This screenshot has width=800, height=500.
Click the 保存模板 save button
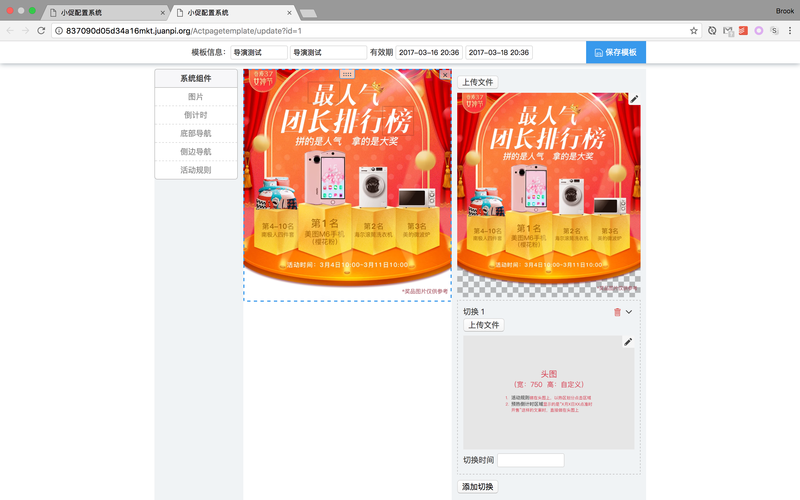(616, 52)
